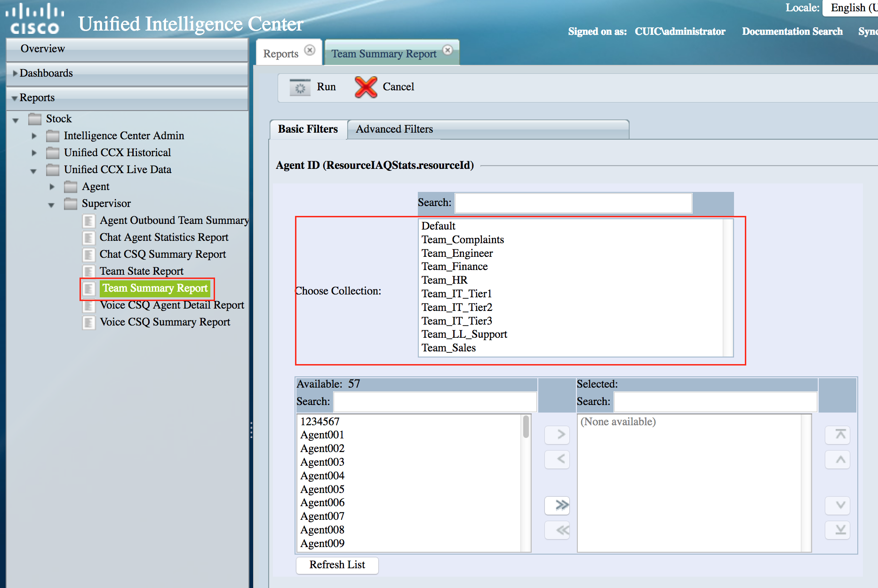The height and width of the screenshot is (588, 878).
Task: Open the Locale language dropdown
Action: tap(851, 8)
